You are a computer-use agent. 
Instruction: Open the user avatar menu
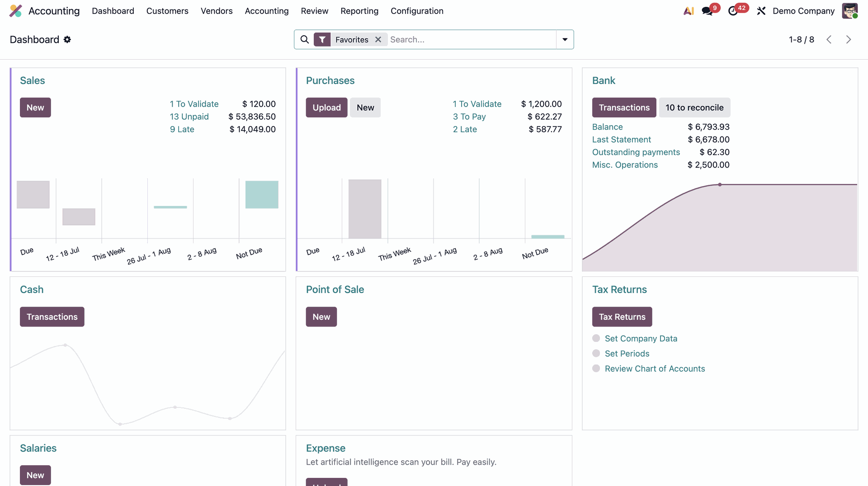pos(849,11)
